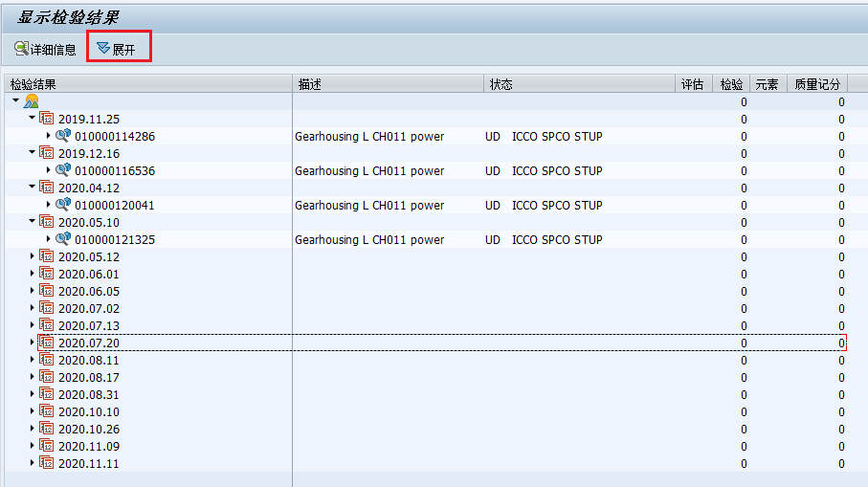This screenshot has width=868, height=487.
Task: Expand the 2020.08.11 date node
Action: (x=33, y=359)
